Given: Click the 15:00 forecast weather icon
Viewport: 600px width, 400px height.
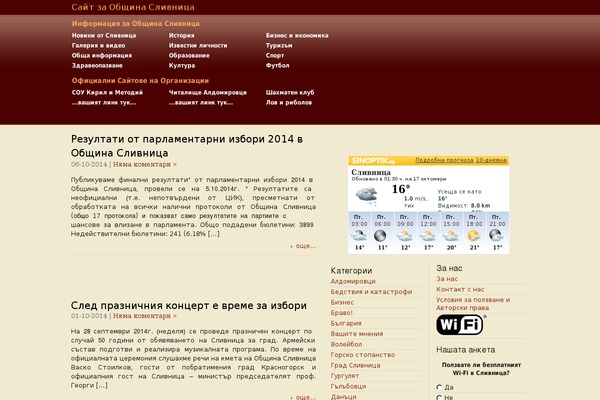Looking at the screenshot, I should pyautogui.click(x=451, y=236).
